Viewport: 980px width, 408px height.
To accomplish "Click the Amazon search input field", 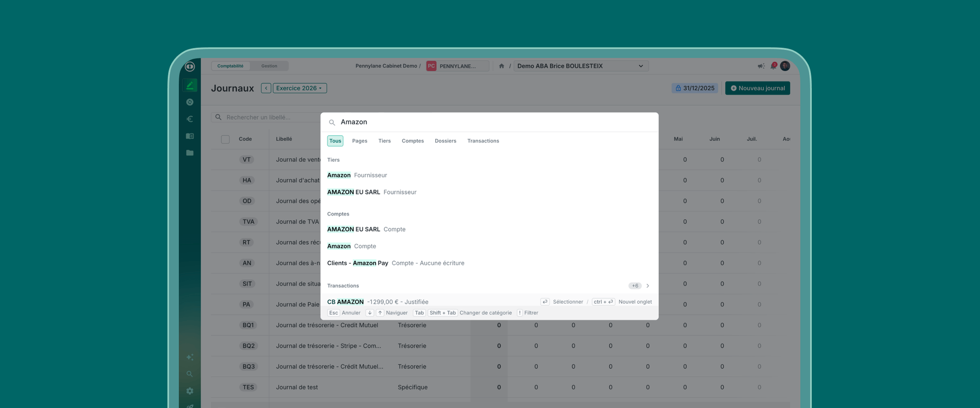I will 490,122.
